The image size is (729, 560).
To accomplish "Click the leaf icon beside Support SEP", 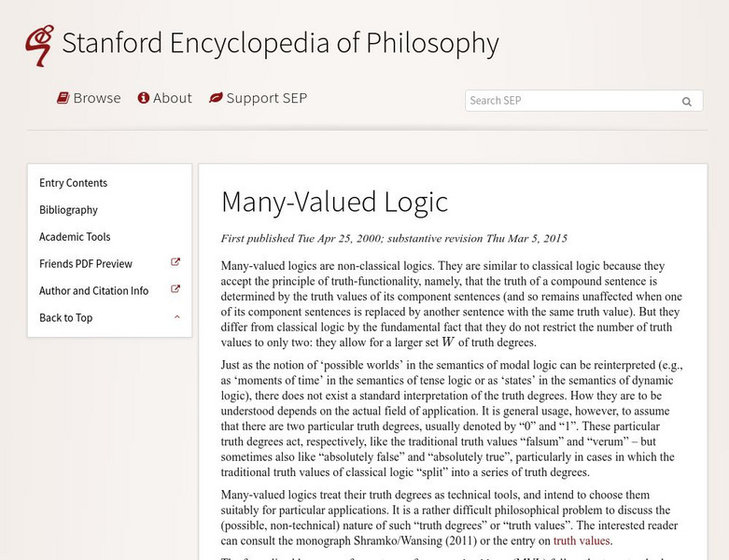I will (216, 98).
